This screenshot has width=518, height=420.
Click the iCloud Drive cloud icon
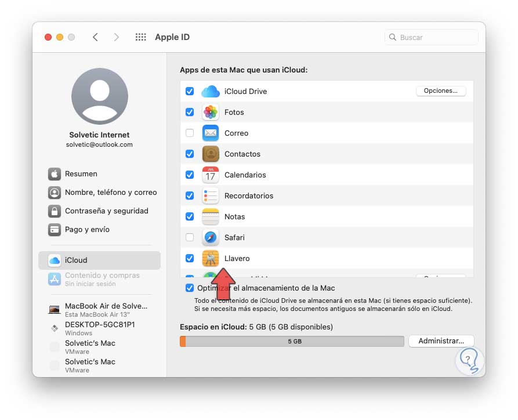click(x=211, y=91)
